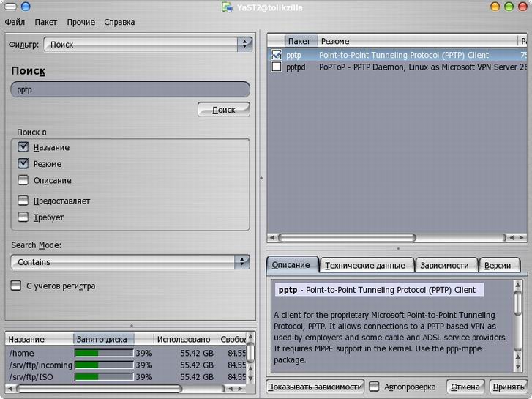Click the search text field containing pptp
Viewport: 532px width, 399px height.
coord(130,89)
